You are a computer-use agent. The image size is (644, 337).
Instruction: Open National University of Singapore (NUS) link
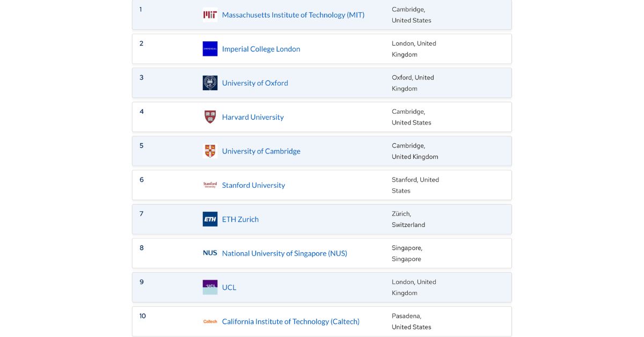(284, 253)
